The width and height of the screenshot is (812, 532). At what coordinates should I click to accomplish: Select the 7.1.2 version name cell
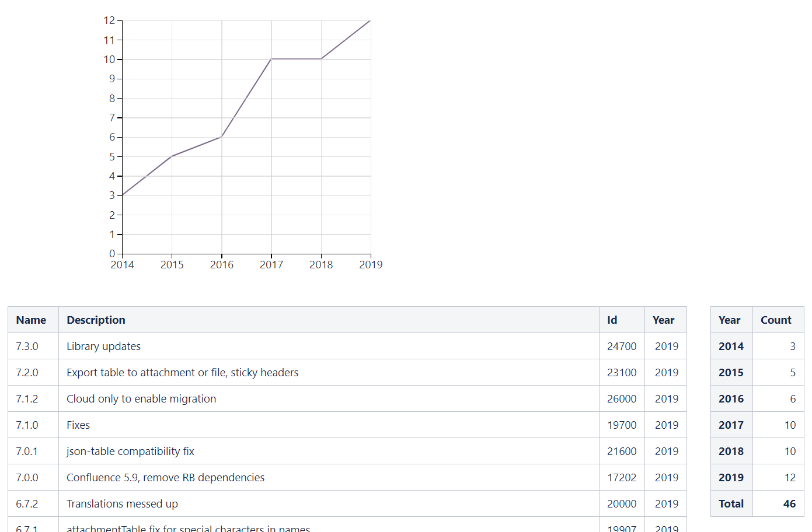pos(27,398)
